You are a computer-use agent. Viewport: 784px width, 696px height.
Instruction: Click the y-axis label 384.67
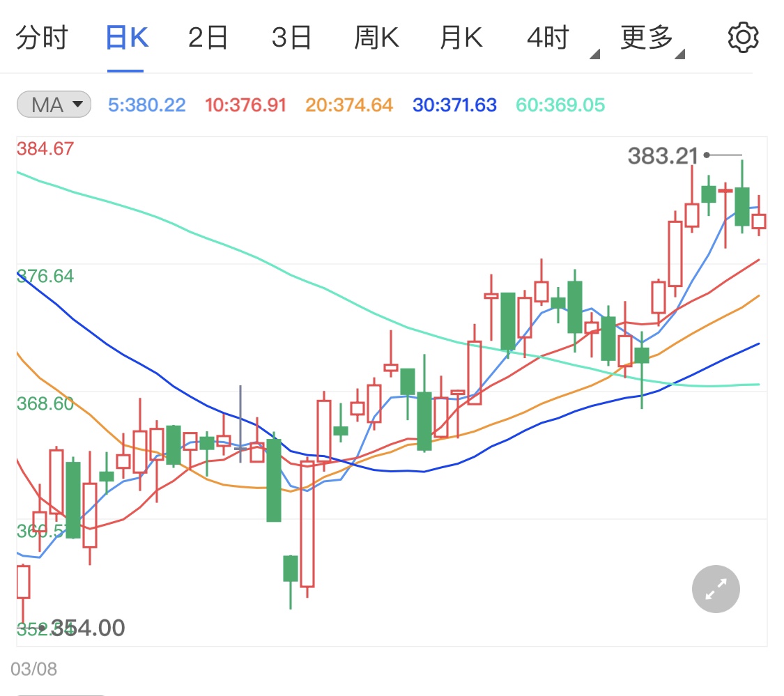click(45, 148)
